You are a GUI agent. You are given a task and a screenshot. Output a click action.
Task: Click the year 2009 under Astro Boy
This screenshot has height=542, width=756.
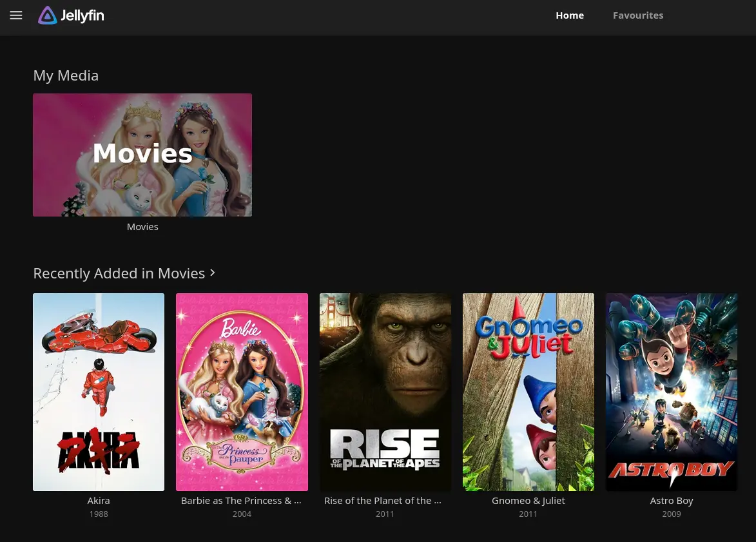[672, 514]
